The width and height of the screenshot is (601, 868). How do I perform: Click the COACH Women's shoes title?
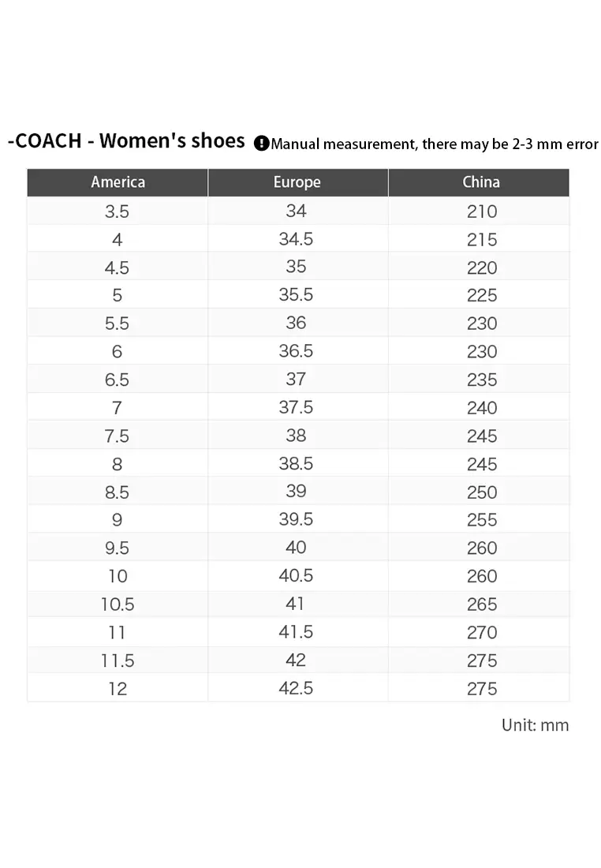[126, 141]
